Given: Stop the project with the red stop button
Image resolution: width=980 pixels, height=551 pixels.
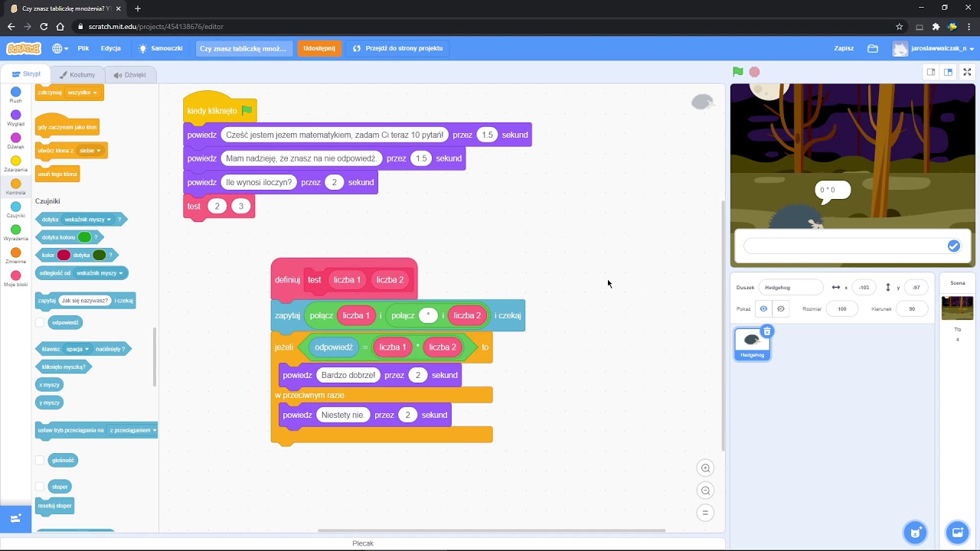Looking at the screenshot, I should tap(754, 72).
